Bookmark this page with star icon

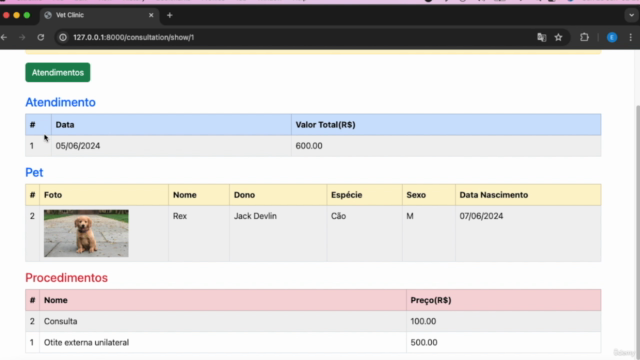click(558, 37)
